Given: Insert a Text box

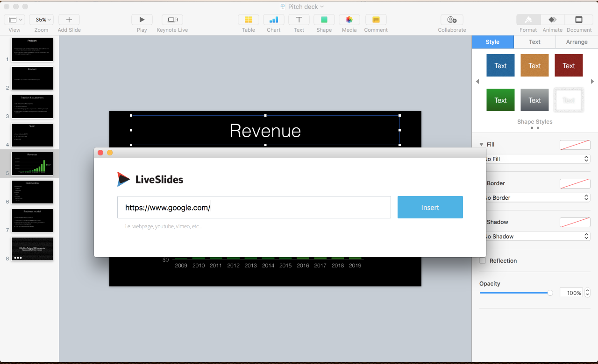Looking at the screenshot, I should click(x=299, y=20).
